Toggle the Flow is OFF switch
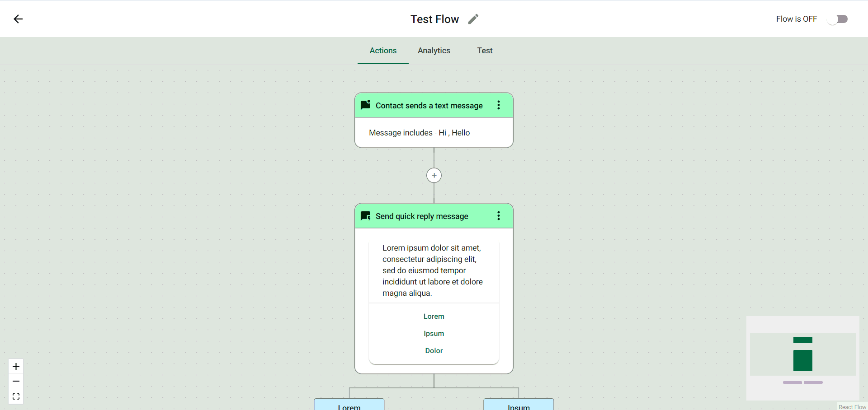This screenshot has width=868, height=410. click(x=838, y=19)
